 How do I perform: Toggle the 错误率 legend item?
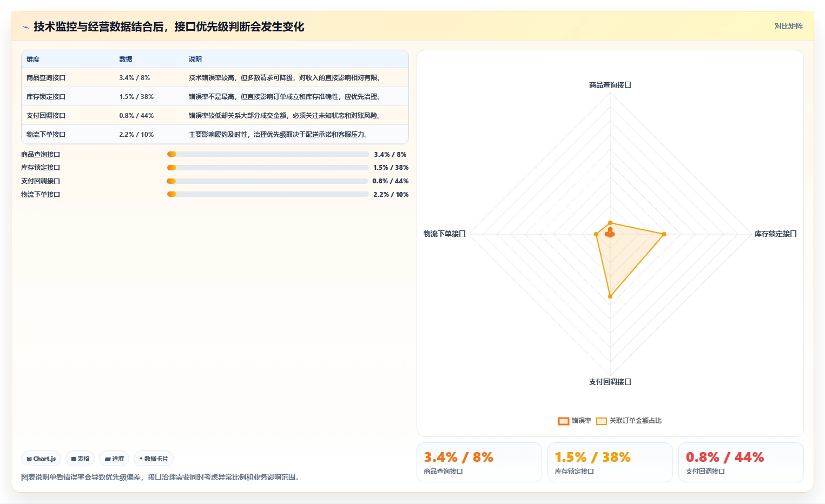pos(575,421)
